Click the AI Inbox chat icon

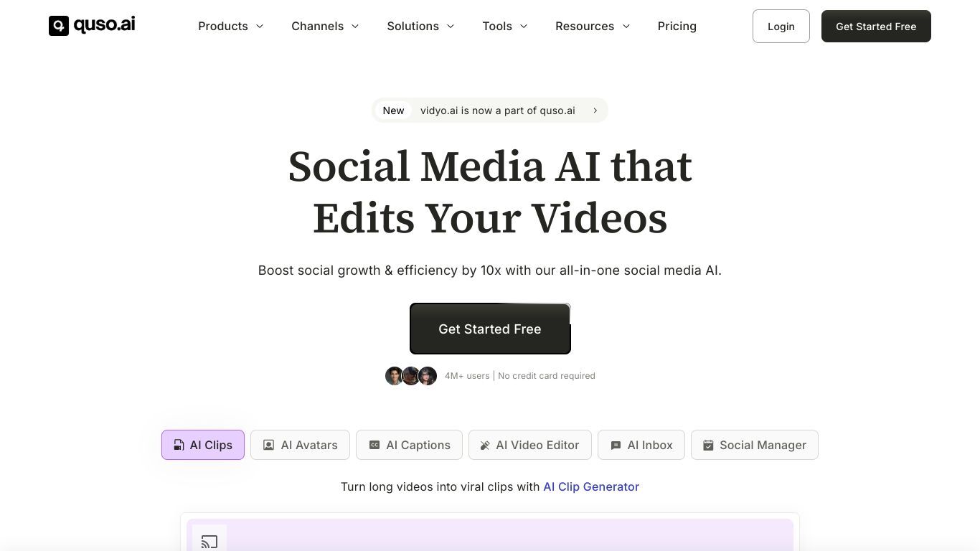[x=616, y=446]
